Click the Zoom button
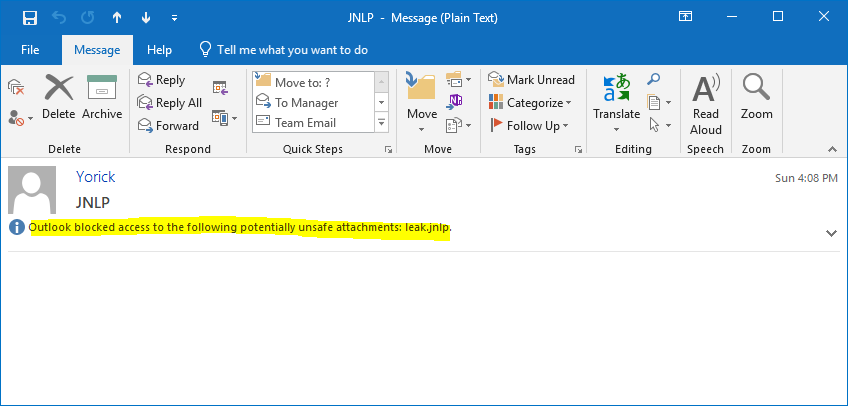Screen dimensions: 848x406 click(x=756, y=97)
